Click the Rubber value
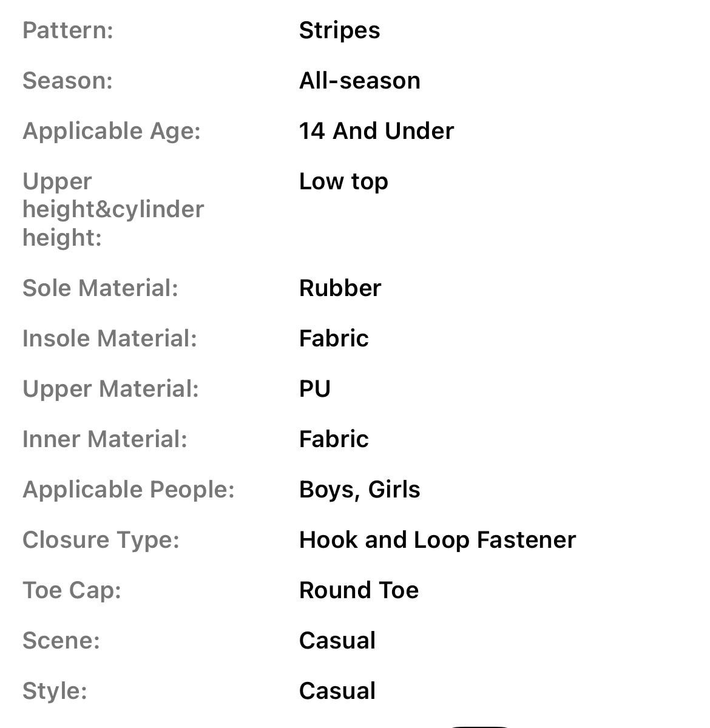 click(x=340, y=288)
